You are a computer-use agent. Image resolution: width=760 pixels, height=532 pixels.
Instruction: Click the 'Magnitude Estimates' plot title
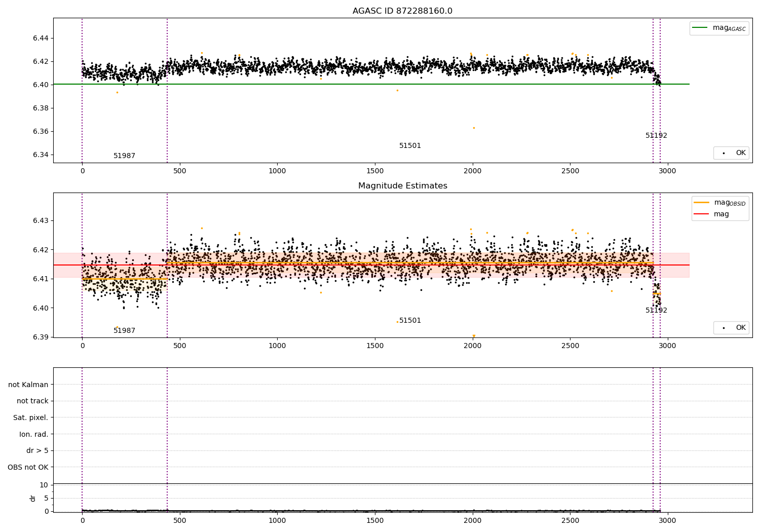(x=402, y=186)
